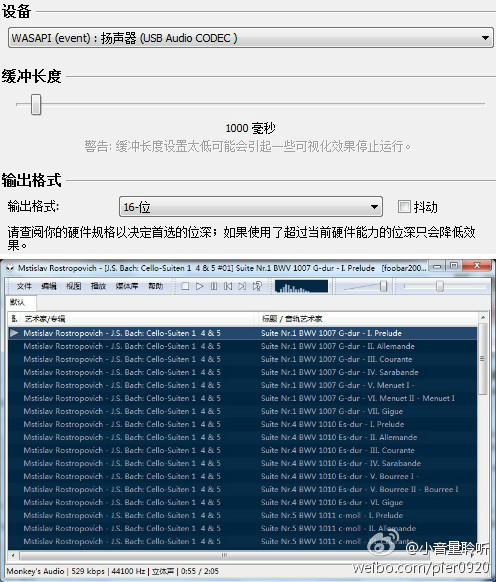496x582 pixels.
Task: Click the seek bar slider handle
Action: click(440, 286)
